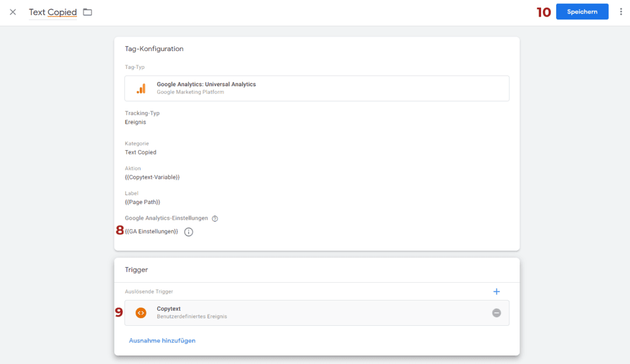Click the Auslösende Trigger label
Image resolution: width=630 pixels, height=364 pixels.
point(149,292)
